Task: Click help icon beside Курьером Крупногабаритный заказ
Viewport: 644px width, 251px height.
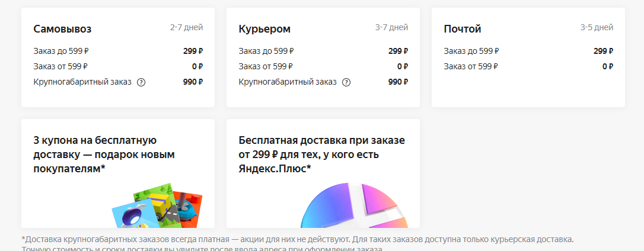Action: [346, 82]
